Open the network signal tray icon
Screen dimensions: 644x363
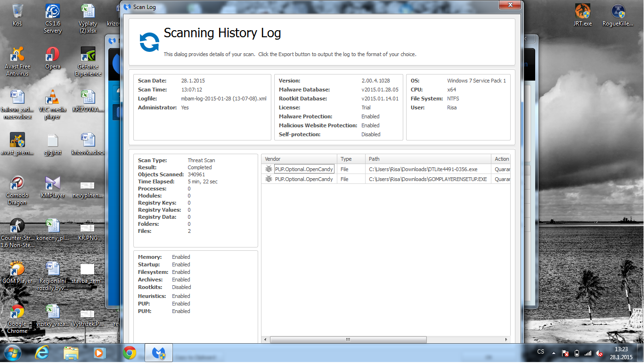[587, 353]
